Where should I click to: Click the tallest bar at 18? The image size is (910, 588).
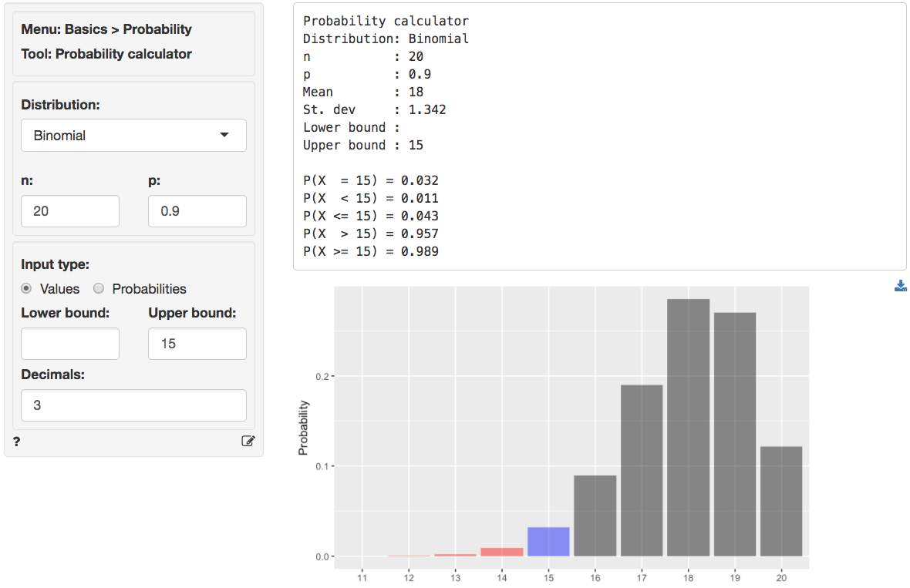point(688,428)
